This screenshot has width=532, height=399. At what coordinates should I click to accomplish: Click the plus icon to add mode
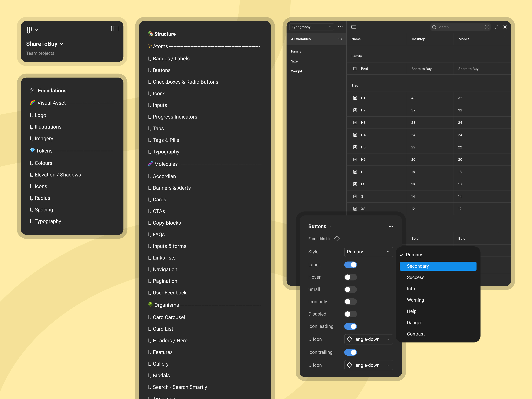coord(505,39)
